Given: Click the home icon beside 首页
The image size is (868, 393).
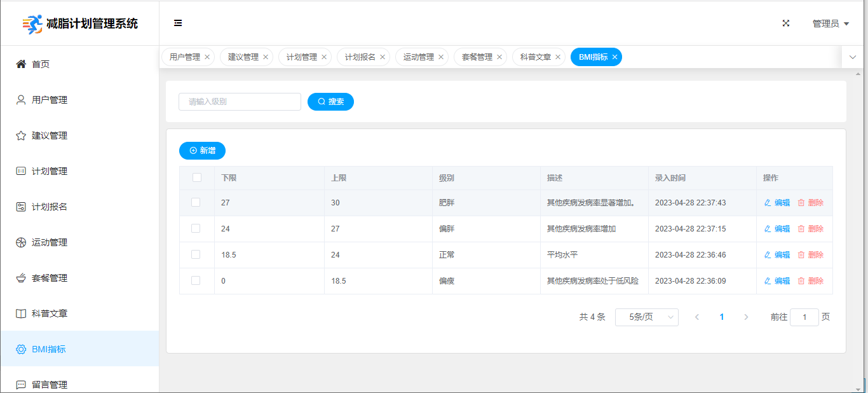Looking at the screenshot, I should tap(21, 64).
